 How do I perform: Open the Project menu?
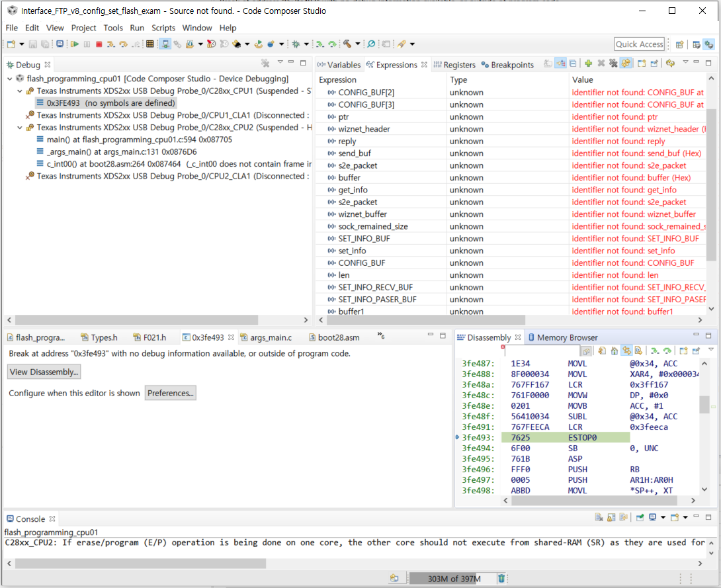(84, 28)
